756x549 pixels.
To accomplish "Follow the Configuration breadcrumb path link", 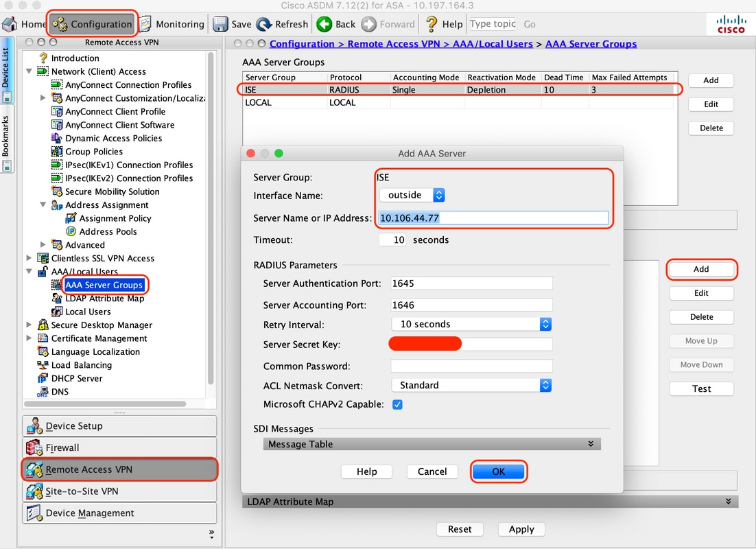I will coord(401,44).
